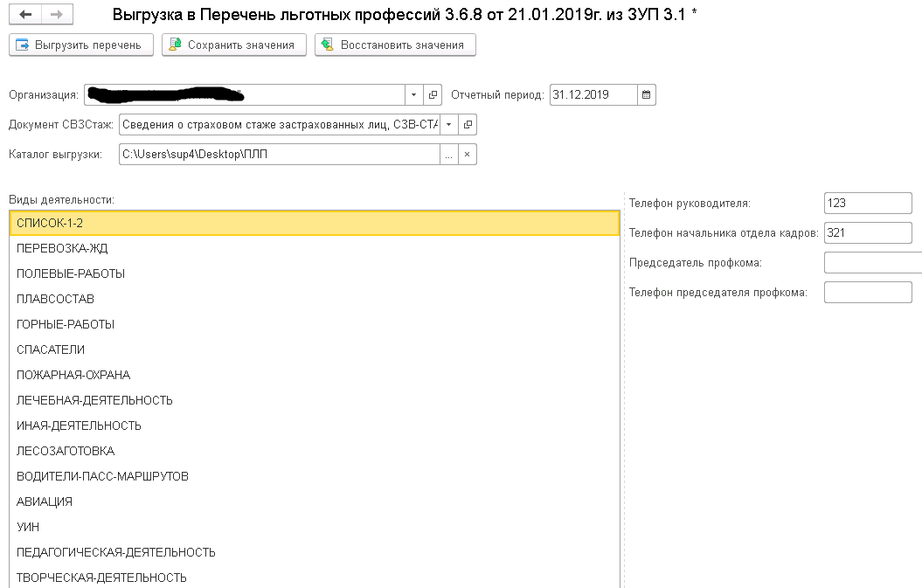Click Сохранить значения button
The image size is (922, 588).
(x=234, y=45)
